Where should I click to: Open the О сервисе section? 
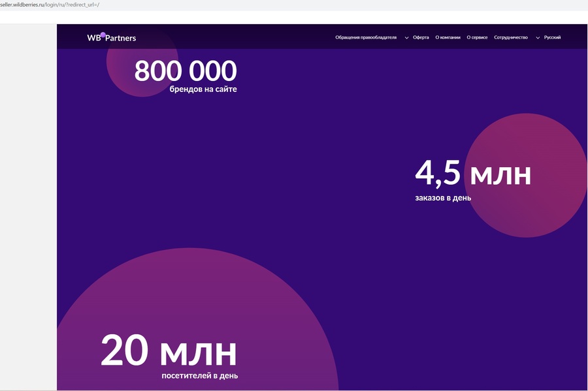(477, 37)
